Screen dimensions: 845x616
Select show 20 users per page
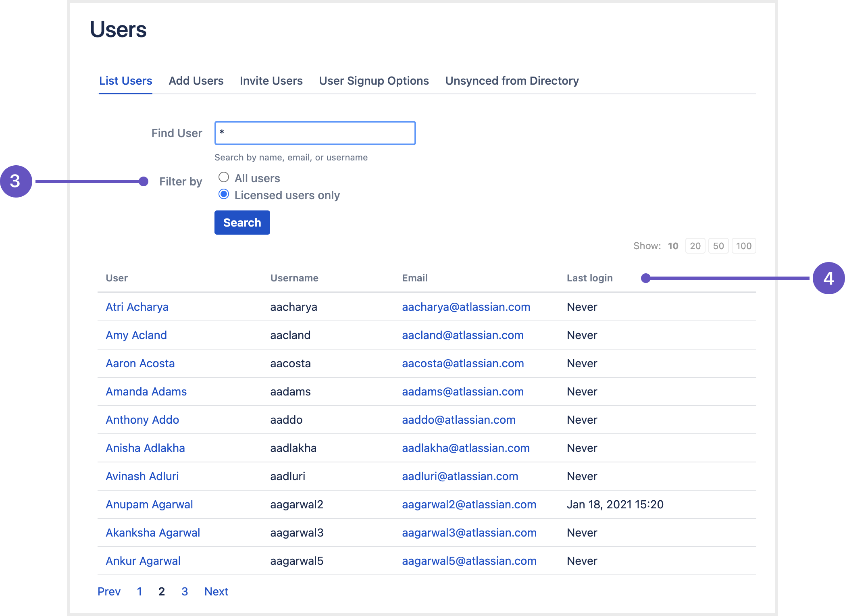694,246
